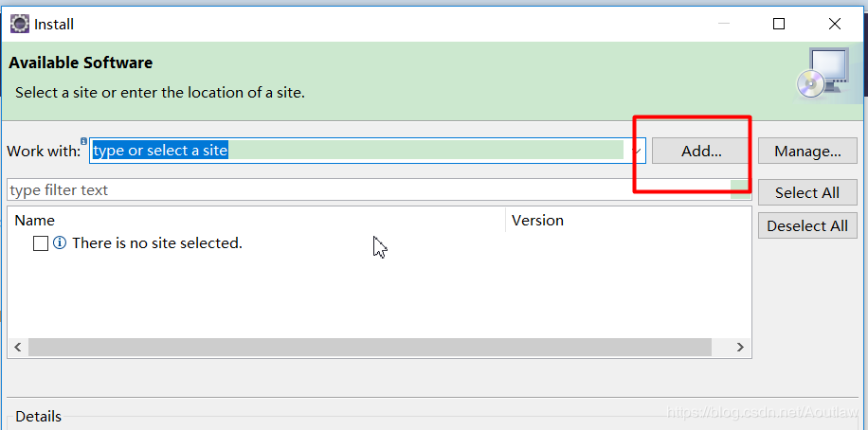Open the Work with site dropdown arrow
The image size is (868, 430).
point(637,152)
